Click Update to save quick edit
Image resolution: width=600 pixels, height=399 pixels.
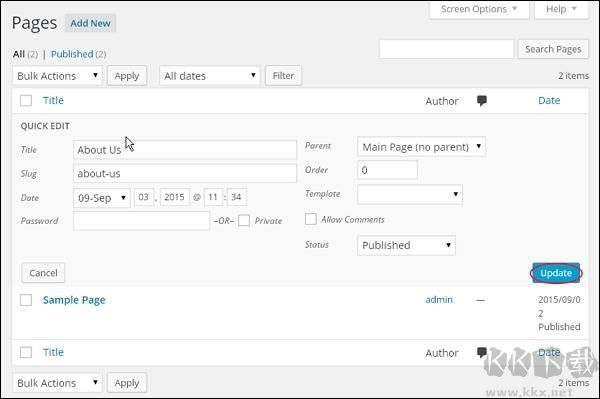click(x=556, y=273)
